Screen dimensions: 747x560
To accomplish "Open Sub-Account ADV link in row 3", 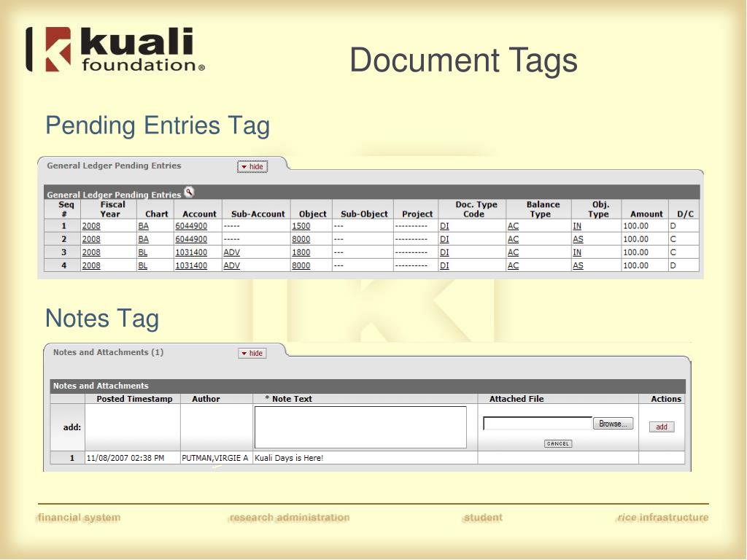I will [x=232, y=252].
